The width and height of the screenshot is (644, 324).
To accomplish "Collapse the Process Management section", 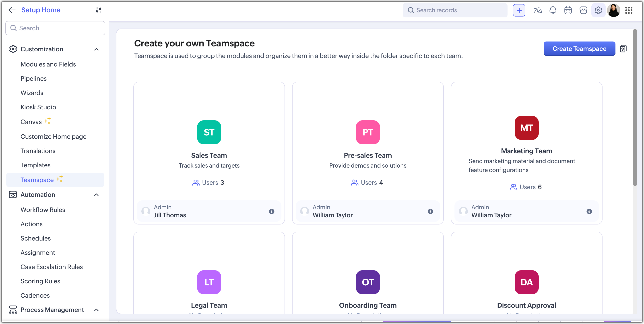I will coord(96,310).
